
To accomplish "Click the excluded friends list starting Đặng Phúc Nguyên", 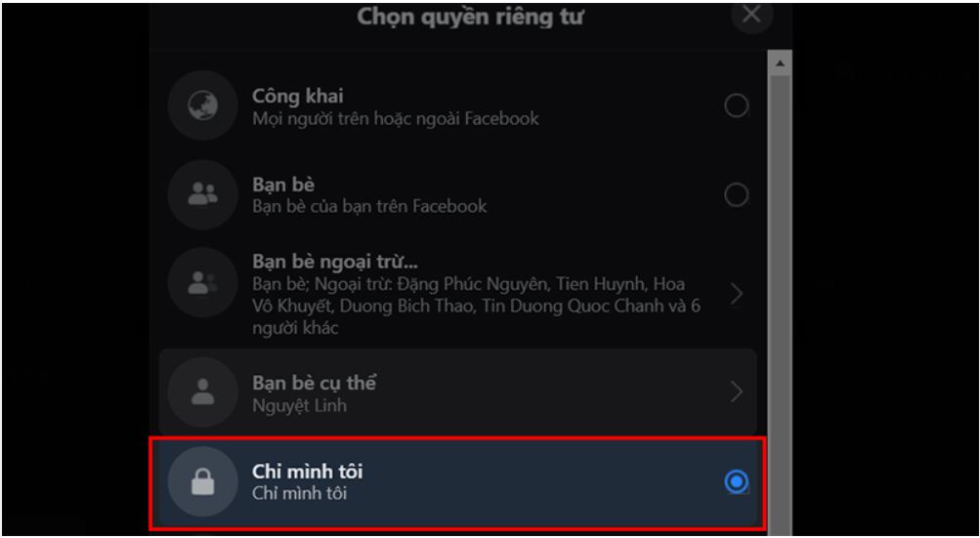I will (x=476, y=307).
